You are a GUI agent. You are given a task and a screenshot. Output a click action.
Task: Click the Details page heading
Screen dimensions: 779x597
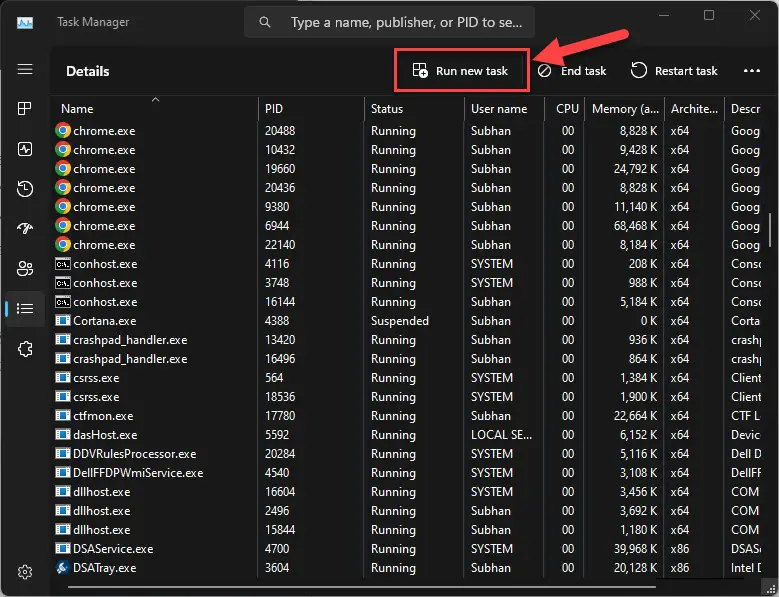(x=87, y=71)
